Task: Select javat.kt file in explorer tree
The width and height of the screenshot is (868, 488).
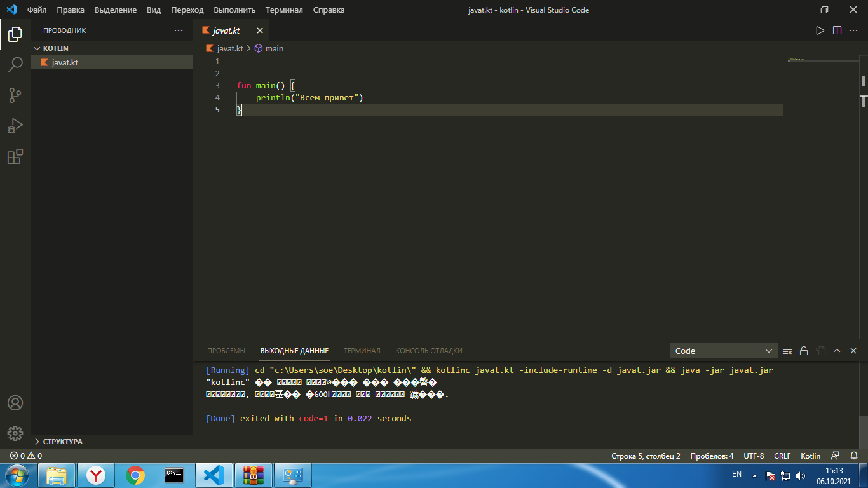Action: coord(112,62)
